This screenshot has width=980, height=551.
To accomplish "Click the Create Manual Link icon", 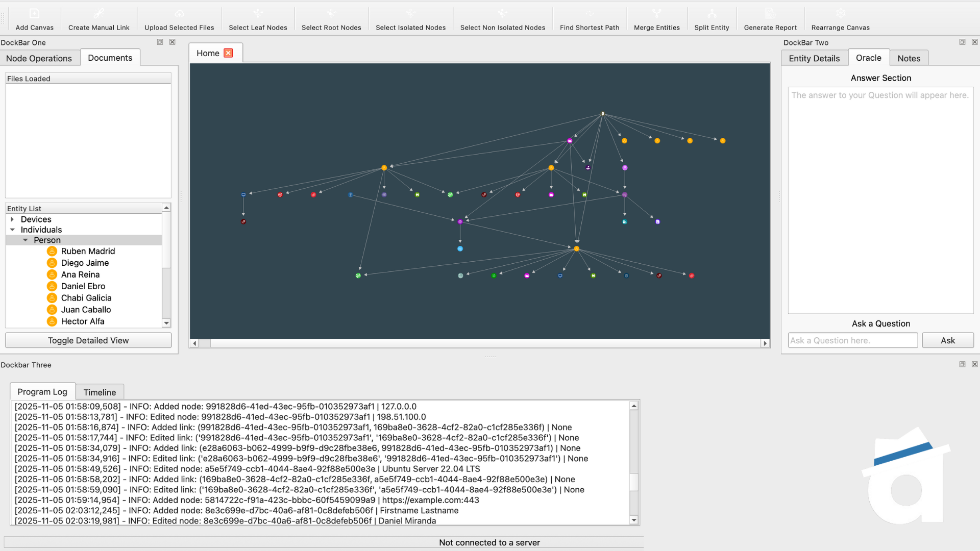I will (x=99, y=14).
